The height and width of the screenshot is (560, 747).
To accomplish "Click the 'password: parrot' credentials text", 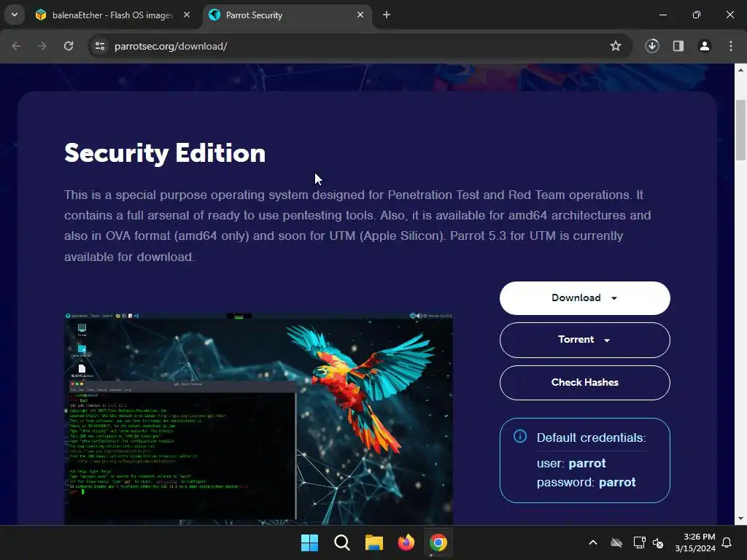I will (x=586, y=483).
